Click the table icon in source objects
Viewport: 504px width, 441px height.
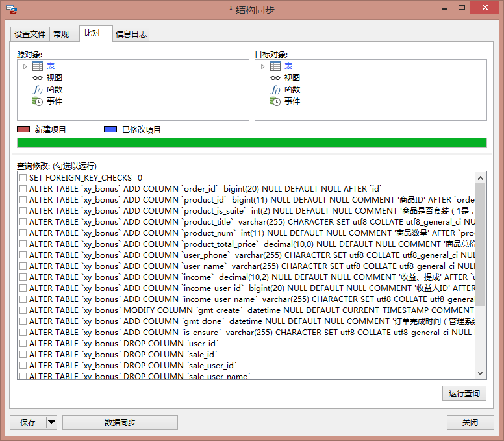pyautogui.click(x=37, y=66)
